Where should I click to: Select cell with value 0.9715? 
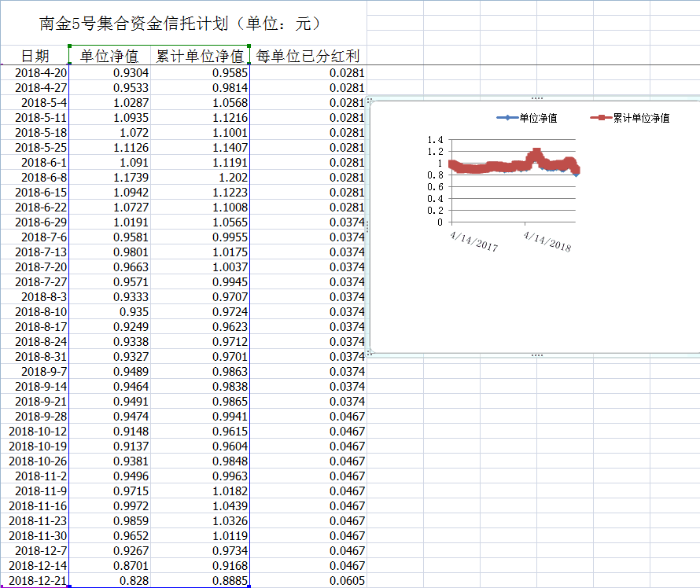coord(110,491)
